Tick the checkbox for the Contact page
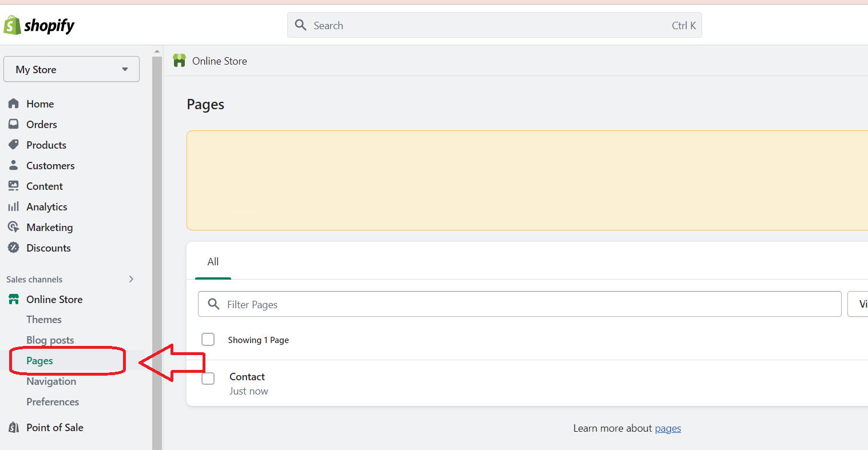Image resolution: width=868 pixels, height=450 pixels. pyautogui.click(x=208, y=379)
